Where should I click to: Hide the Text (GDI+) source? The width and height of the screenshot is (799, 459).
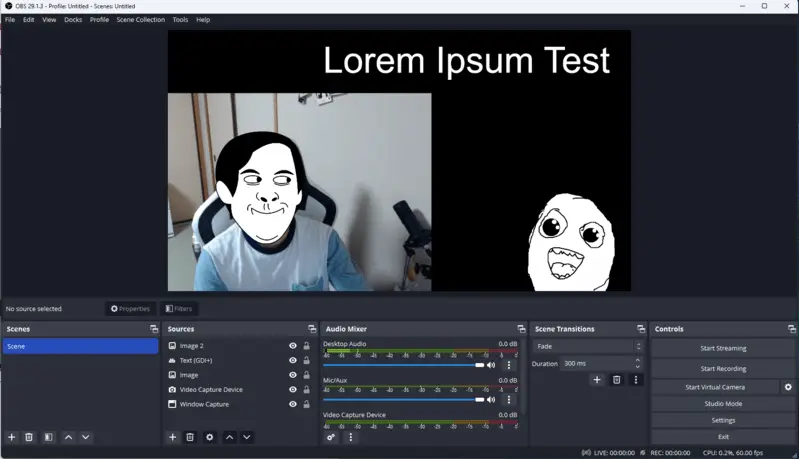coord(293,360)
